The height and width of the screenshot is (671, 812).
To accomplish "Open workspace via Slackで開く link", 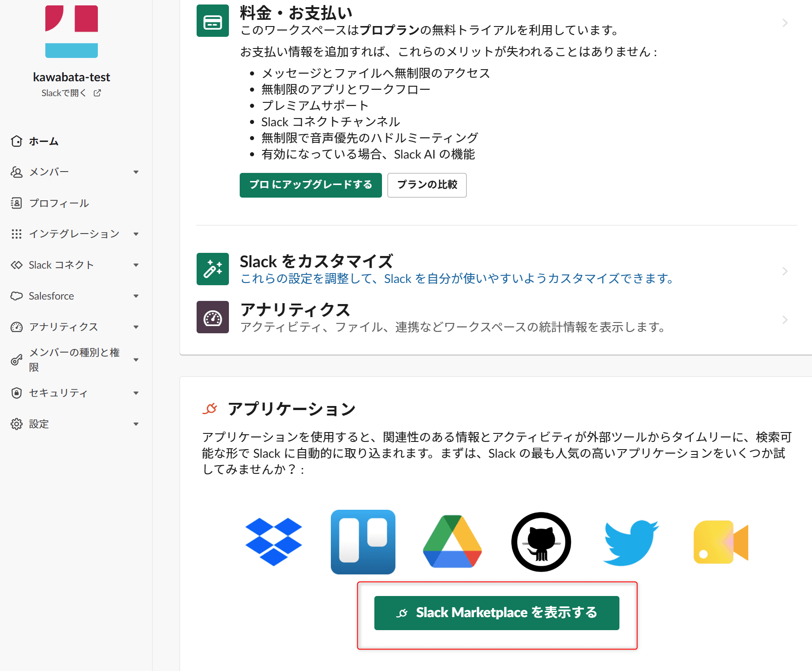I will pyautogui.click(x=64, y=93).
